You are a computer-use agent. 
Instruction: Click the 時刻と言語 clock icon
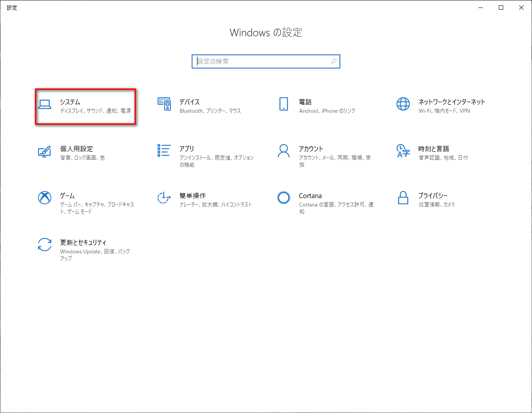coord(403,151)
